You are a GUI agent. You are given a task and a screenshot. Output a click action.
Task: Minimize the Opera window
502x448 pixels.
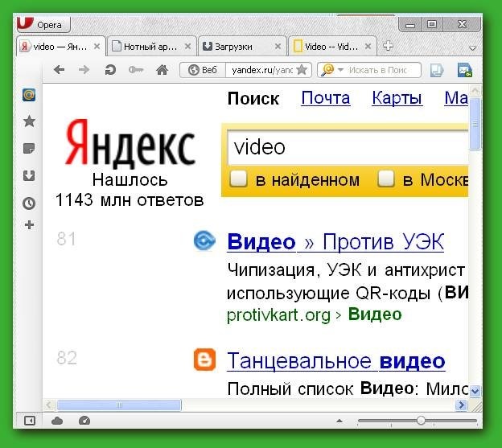(410, 24)
